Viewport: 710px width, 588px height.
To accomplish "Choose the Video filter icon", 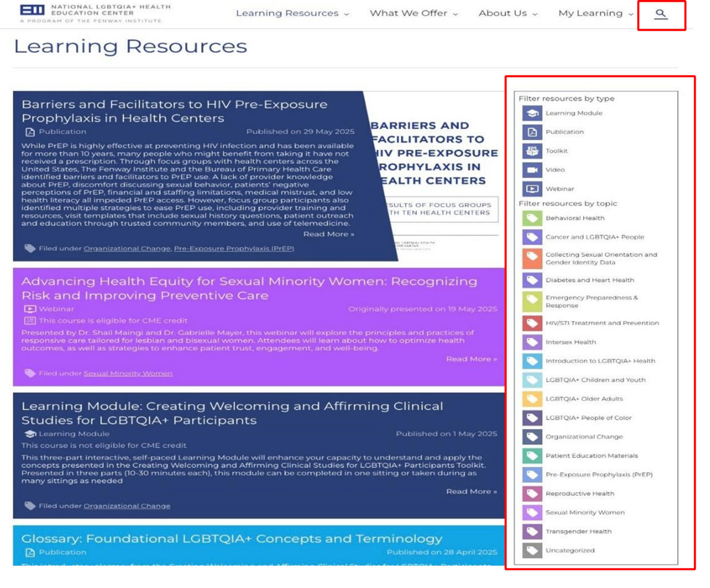I will 532,170.
